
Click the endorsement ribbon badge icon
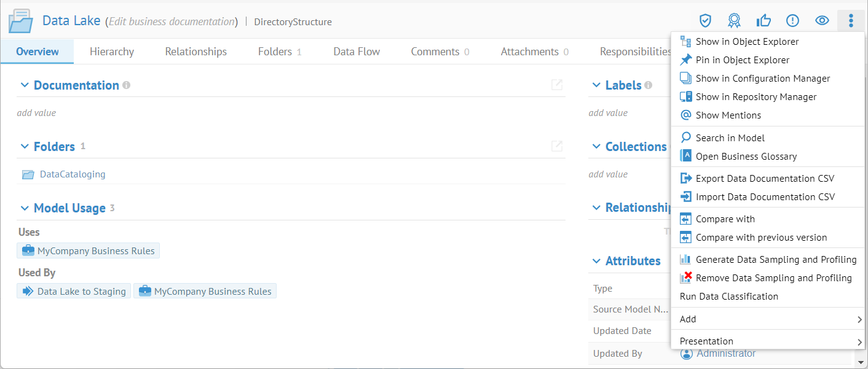pos(734,21)
